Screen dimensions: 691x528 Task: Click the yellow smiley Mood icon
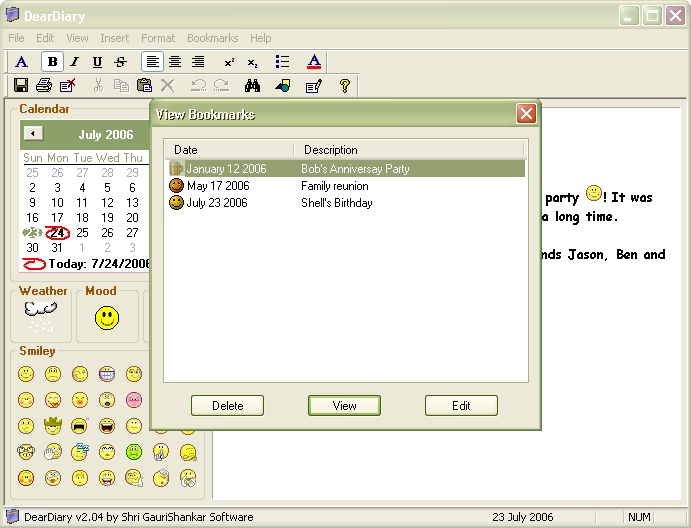coord(107,318)
